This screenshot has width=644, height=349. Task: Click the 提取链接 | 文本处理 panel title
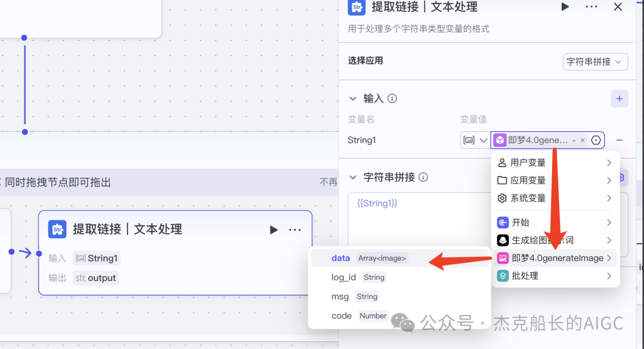425,7
